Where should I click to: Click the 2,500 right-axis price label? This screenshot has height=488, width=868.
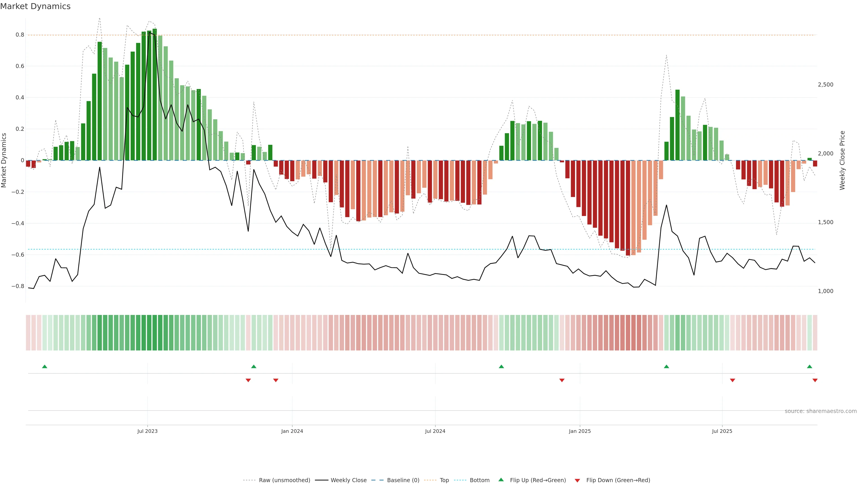click(x=825, y=84)
